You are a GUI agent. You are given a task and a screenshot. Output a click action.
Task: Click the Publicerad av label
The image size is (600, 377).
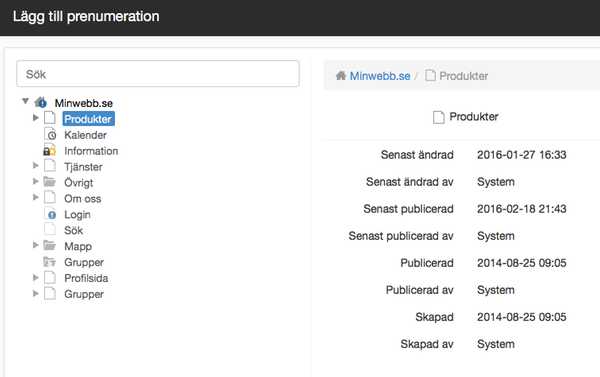(419, 290)
